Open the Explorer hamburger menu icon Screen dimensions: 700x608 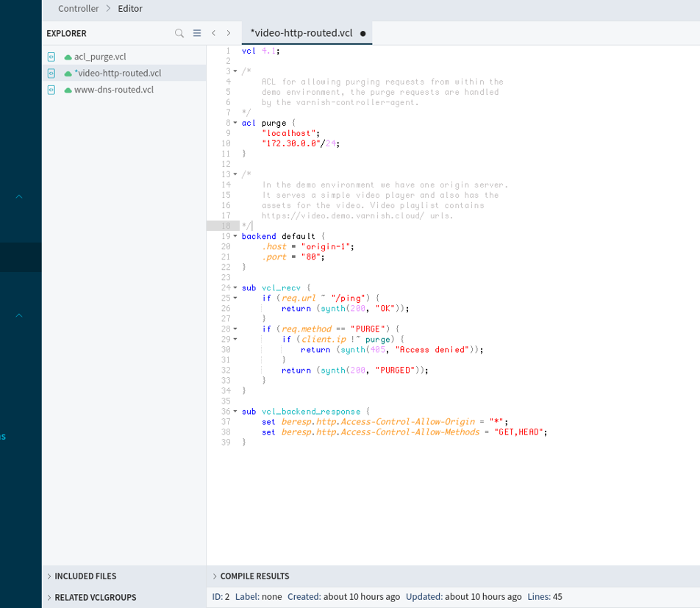(197, 33)
